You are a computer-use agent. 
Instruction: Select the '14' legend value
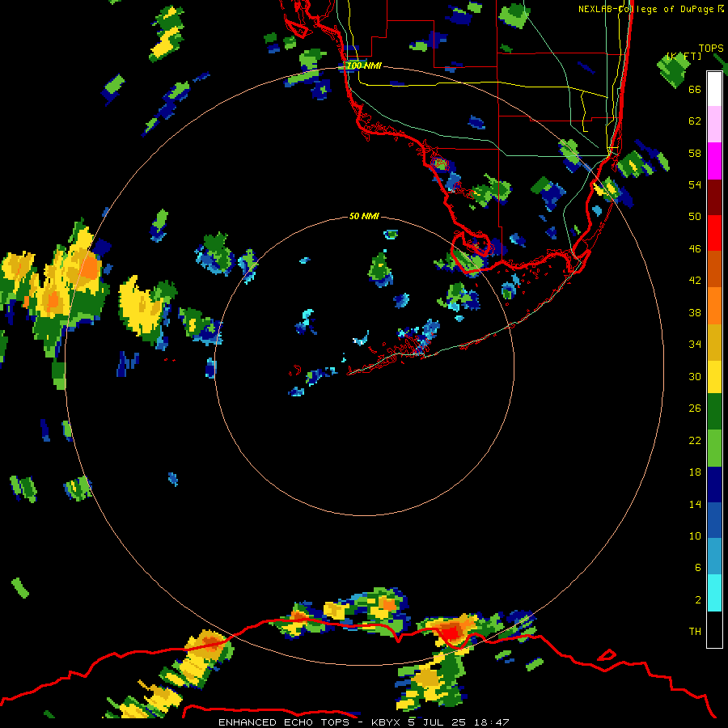pyautogui.click(x=695, y=504)
